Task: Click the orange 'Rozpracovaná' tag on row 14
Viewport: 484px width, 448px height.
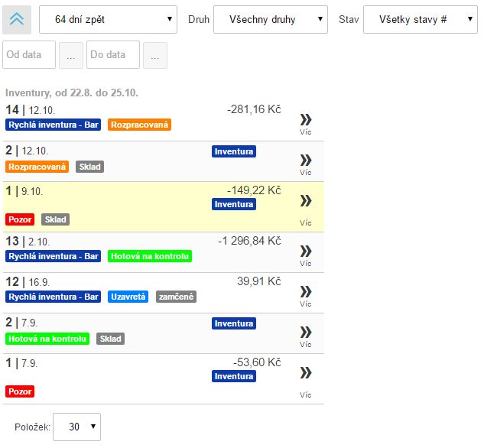Action: click(139, 125)
